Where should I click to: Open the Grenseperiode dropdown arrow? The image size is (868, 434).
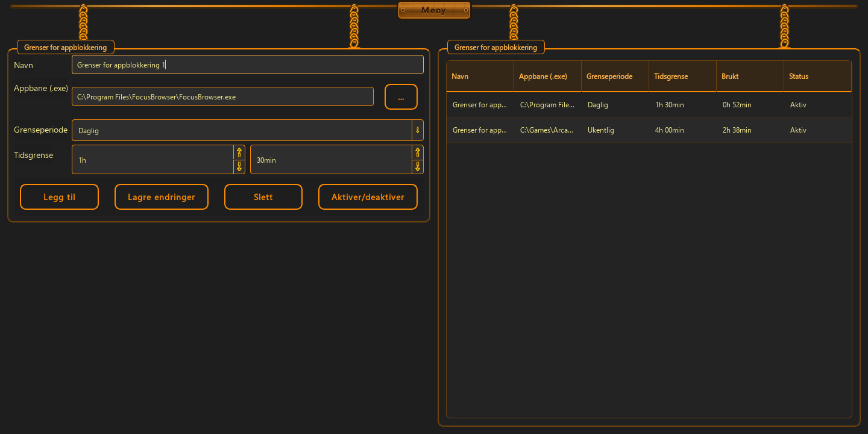418,130
